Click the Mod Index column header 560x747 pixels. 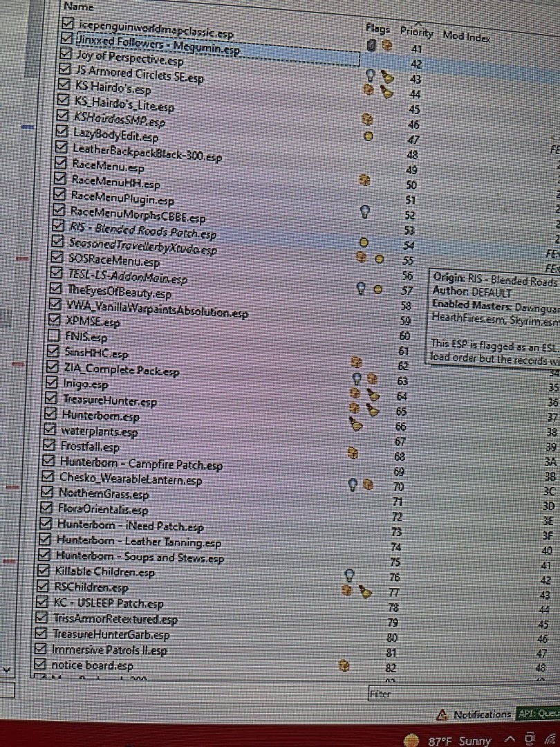(x=466, y=36)
